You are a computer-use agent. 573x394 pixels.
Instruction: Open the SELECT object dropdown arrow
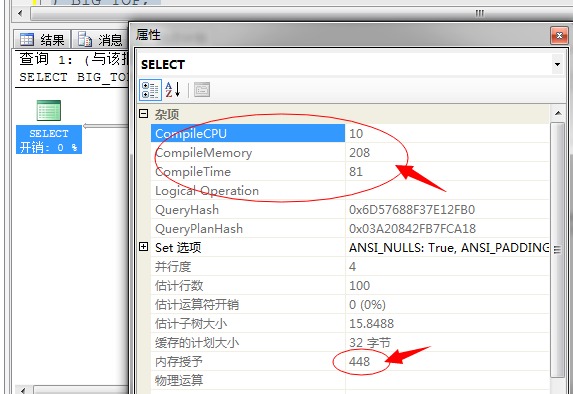557,65
